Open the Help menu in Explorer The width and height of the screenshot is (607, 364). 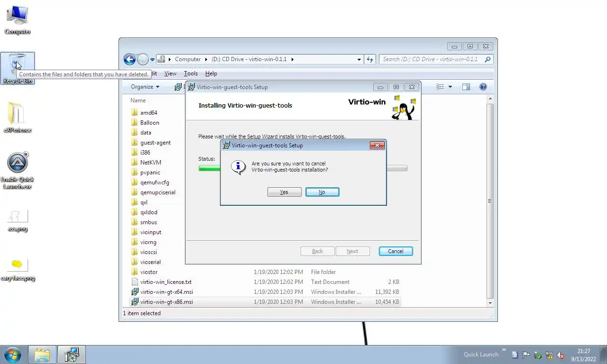tap(211, 73)
